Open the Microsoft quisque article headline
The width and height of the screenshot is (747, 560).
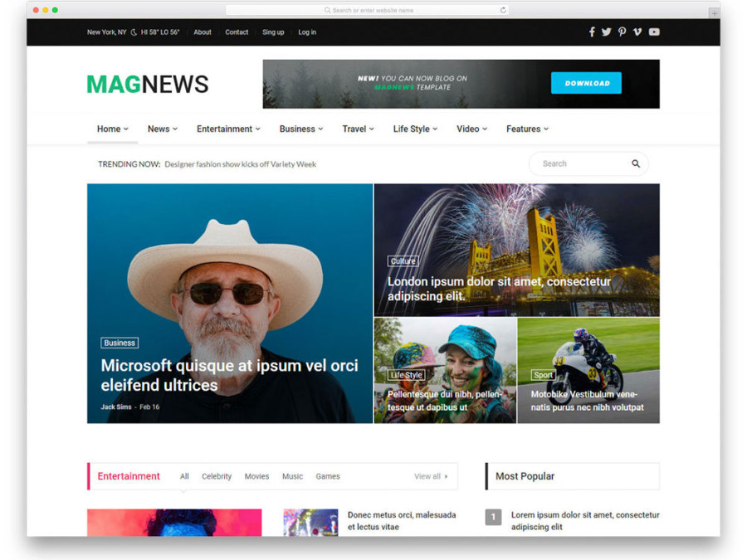tap(229, 375)
